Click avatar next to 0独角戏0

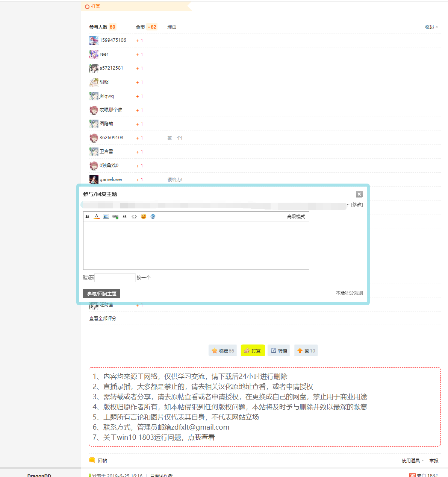tap(94, 166)
